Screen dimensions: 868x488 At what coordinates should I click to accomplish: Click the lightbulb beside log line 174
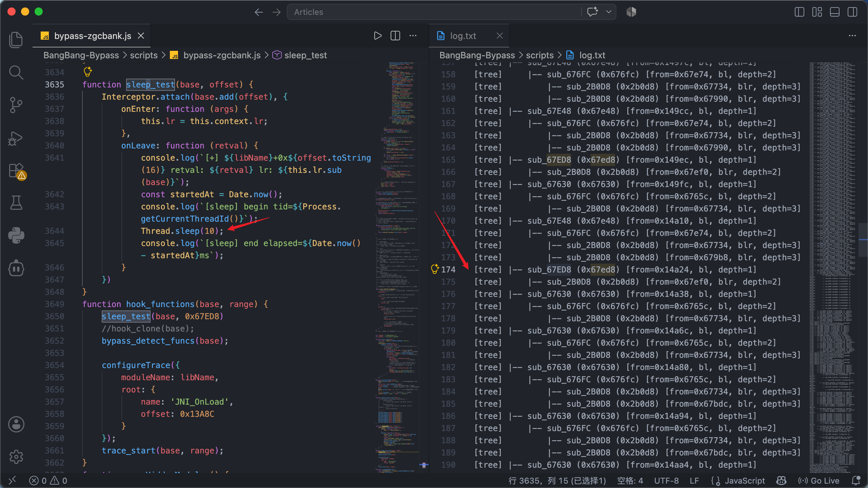pyautogui.click(x=435, y=269)
